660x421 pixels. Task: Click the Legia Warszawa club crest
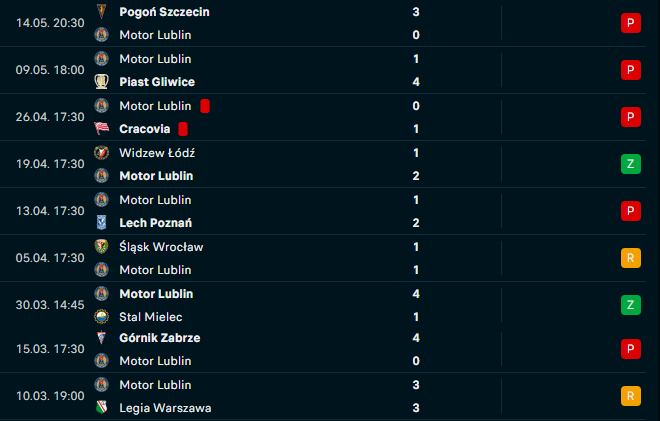(x=101, y=408)
